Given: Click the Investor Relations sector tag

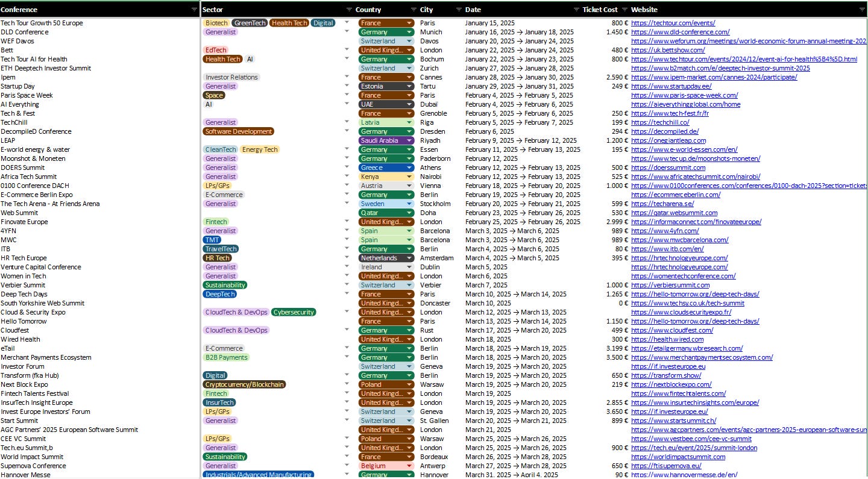Looking at the screenshot, I should [x=231, y=77].
